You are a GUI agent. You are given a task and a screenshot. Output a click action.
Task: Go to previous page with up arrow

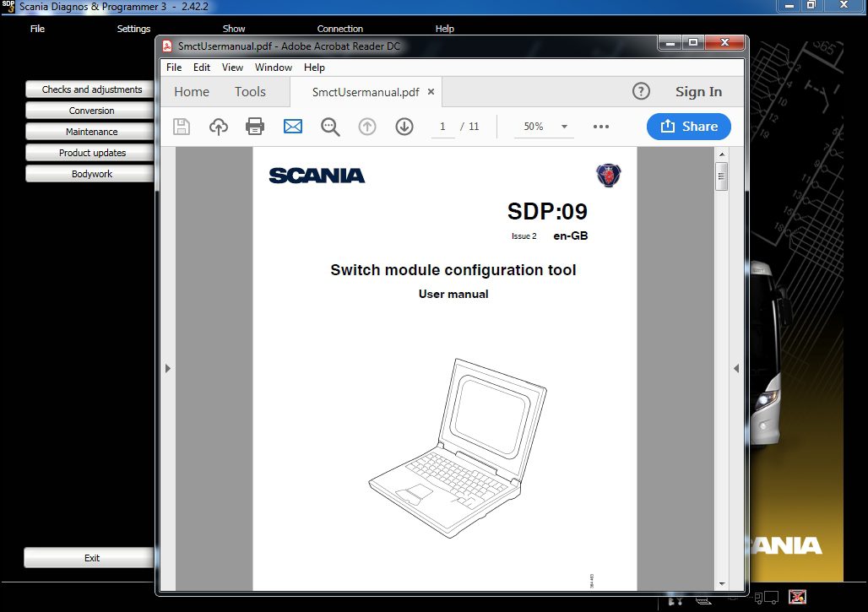366,126
